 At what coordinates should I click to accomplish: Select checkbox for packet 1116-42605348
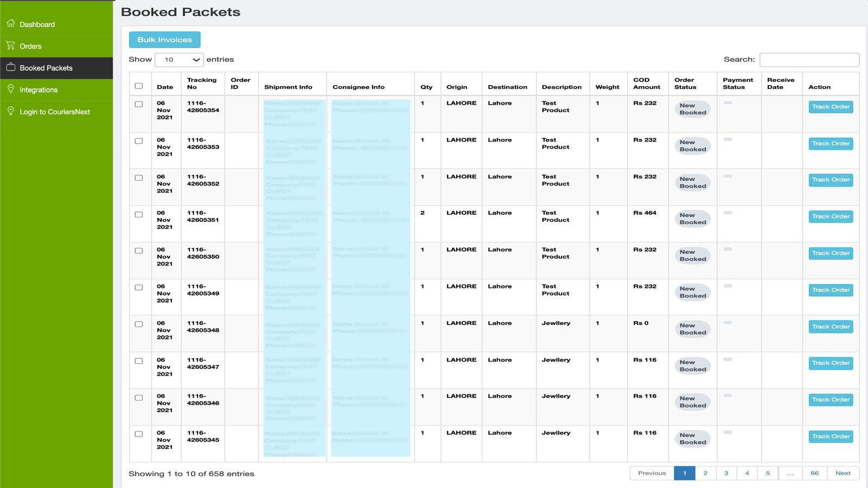(x=139, y=324)
